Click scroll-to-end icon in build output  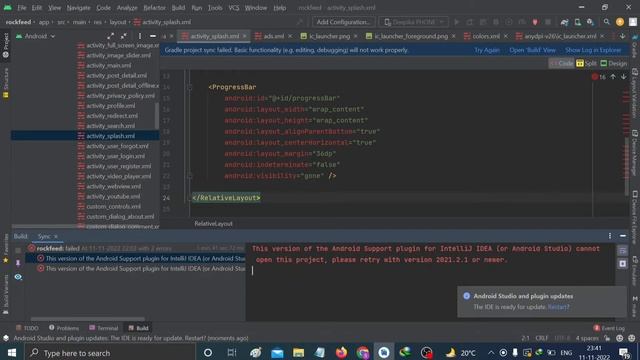[x=622, y=264]
